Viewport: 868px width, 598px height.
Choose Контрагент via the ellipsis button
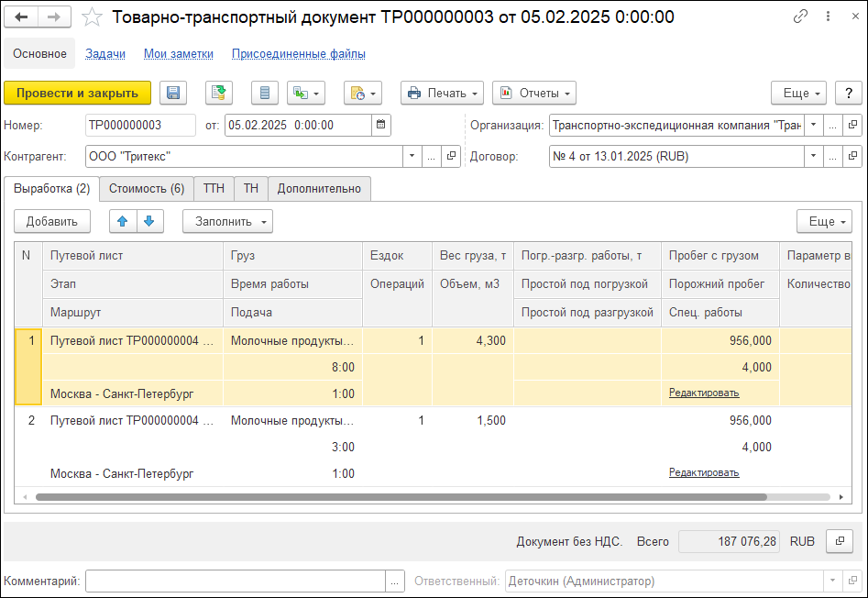[431, 156]
